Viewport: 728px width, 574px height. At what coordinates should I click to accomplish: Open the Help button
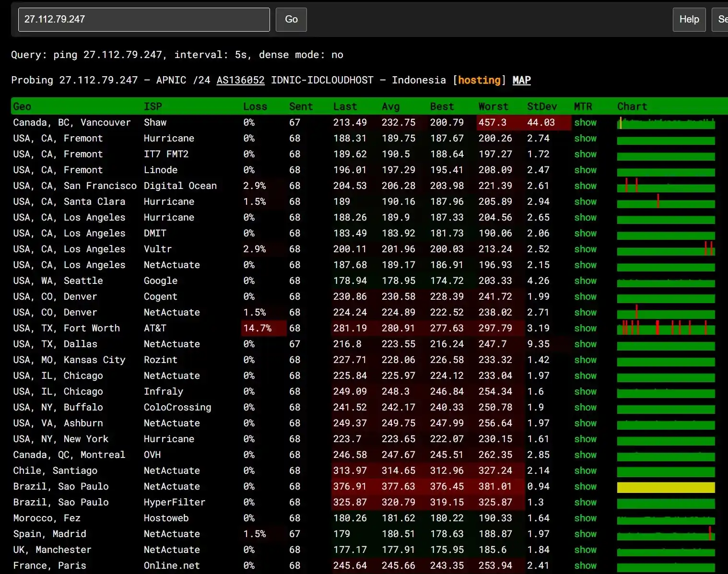tap(689, 20)
